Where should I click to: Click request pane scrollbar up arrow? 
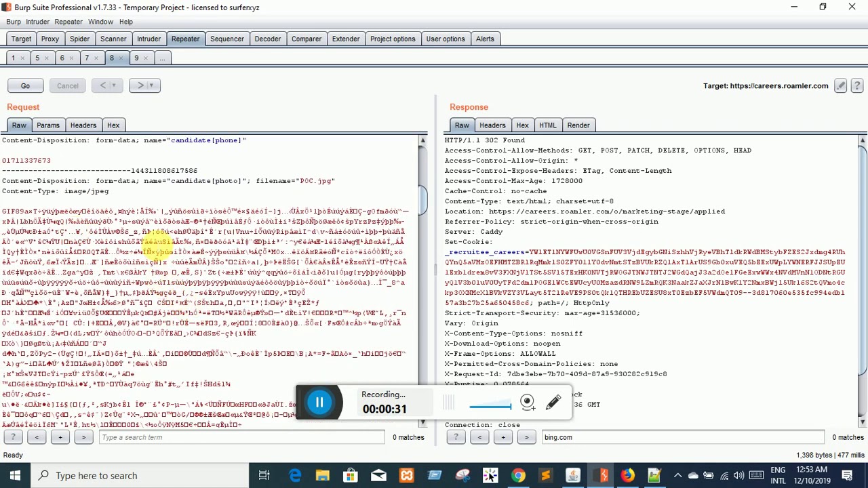(x=422, y=141)
